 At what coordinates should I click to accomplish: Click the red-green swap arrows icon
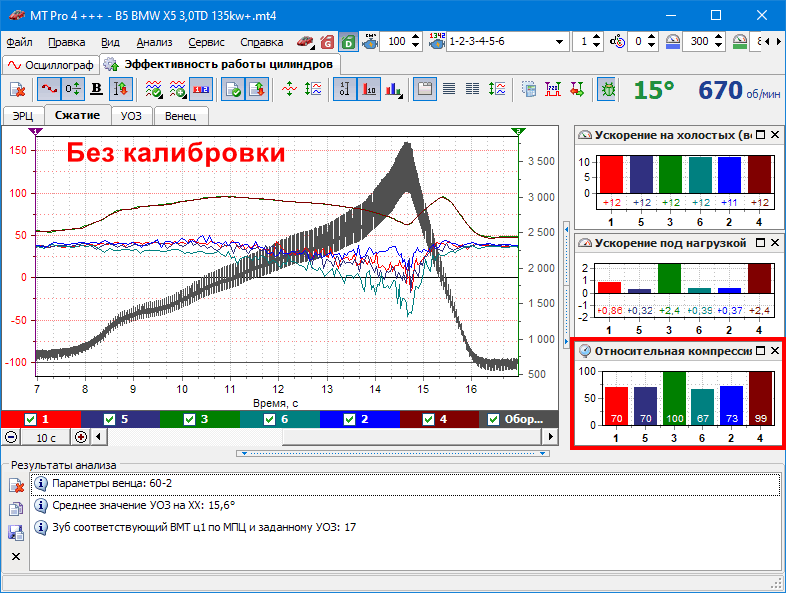pyautogui.click(x=576, y=90)
